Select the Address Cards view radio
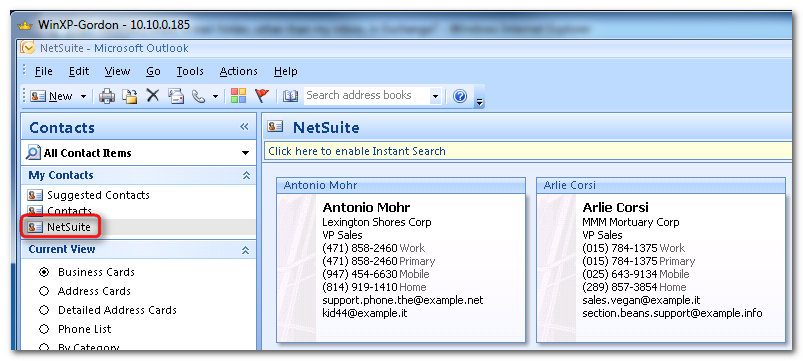The image size is (803, 361). [44, 291]
